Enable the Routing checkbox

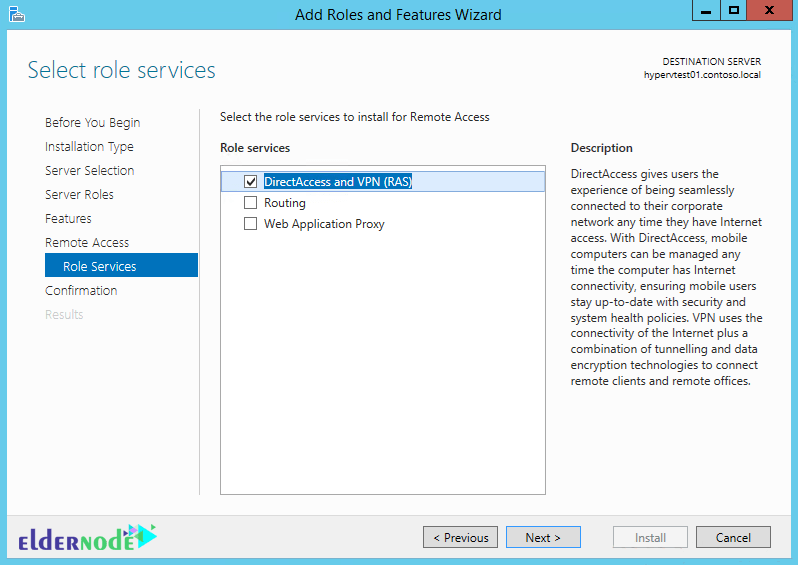(x=250, y=203)
